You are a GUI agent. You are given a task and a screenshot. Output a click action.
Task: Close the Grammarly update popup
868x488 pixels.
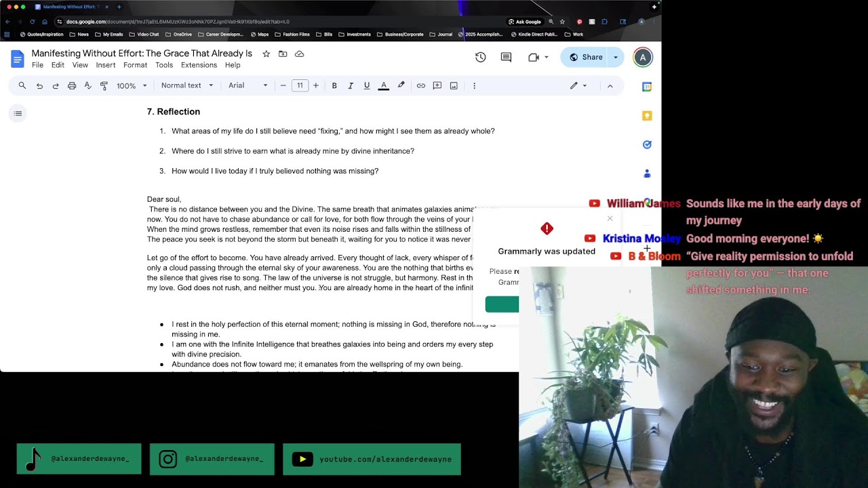tap(610, 218)
